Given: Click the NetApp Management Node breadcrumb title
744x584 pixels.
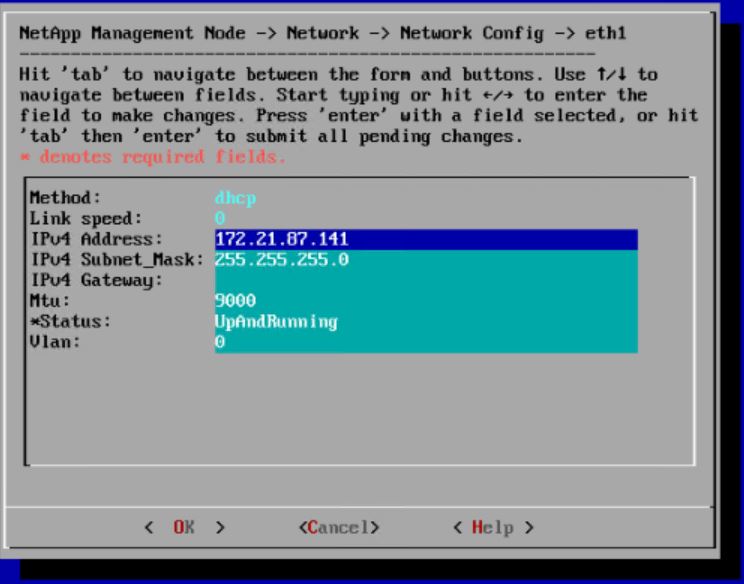Looking at the screenshot, I should click(x=323, y=33).
